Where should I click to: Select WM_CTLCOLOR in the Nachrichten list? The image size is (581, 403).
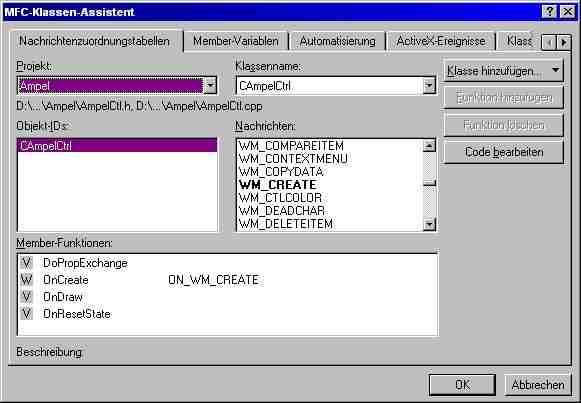(280, 198)
